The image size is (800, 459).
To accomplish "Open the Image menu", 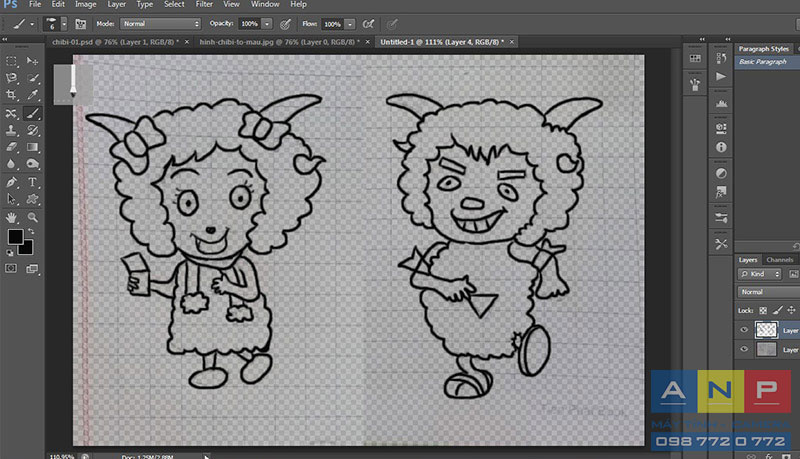I will (x=86, y=4).
